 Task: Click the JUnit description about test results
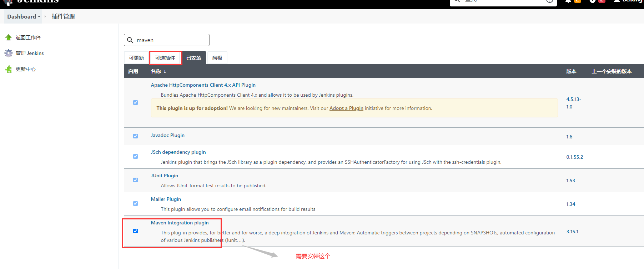213,186
